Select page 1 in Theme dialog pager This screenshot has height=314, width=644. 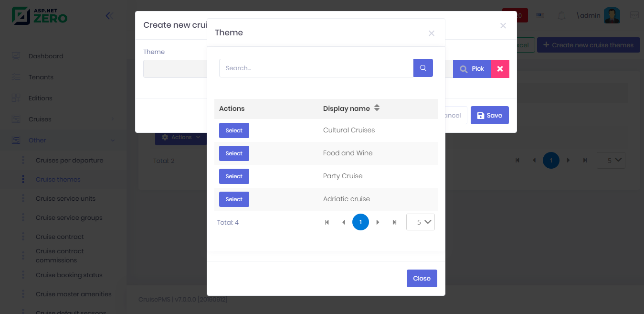(360, 222)
